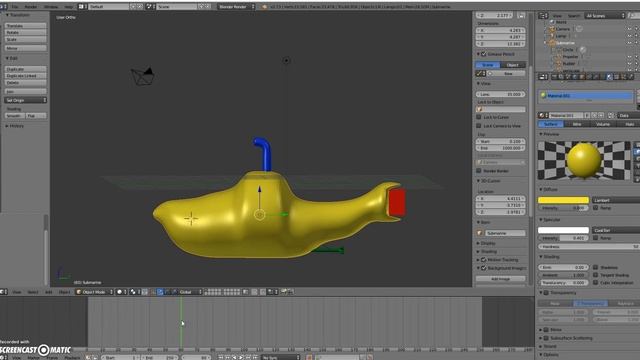The image size is (640, 360).
Task: Toggle the diffuse Ramp checkbox
Action: pyautogui.click(x=596, y=208)
